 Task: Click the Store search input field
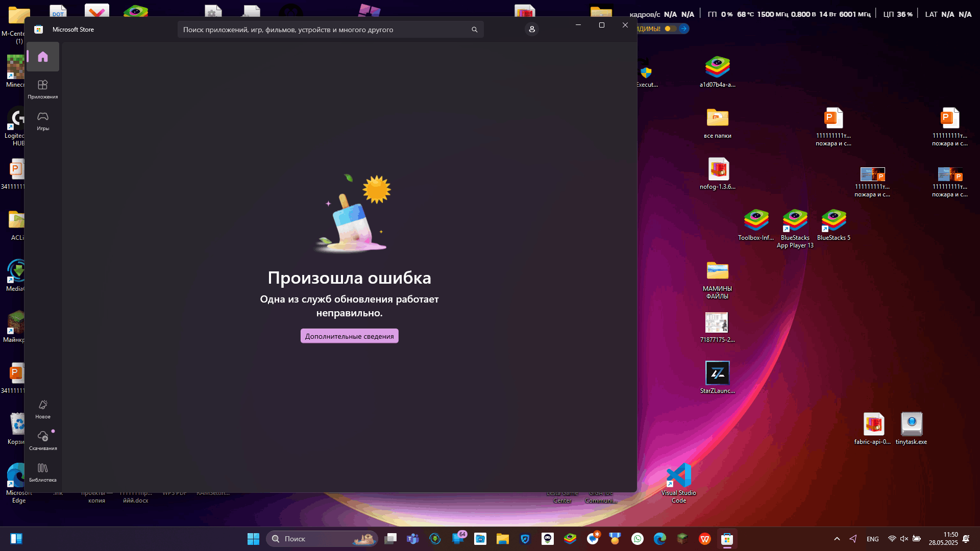(x=322, y=30)
